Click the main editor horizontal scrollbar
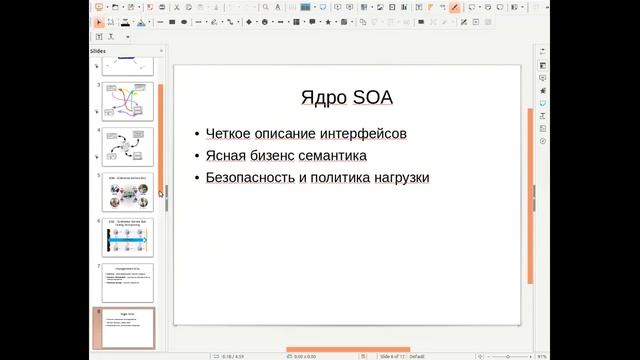 point(348,349)
